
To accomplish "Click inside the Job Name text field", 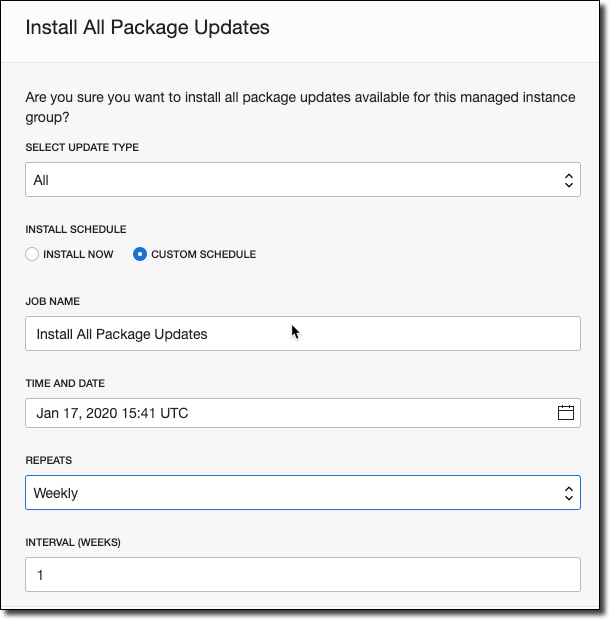I will coord(300,334).
